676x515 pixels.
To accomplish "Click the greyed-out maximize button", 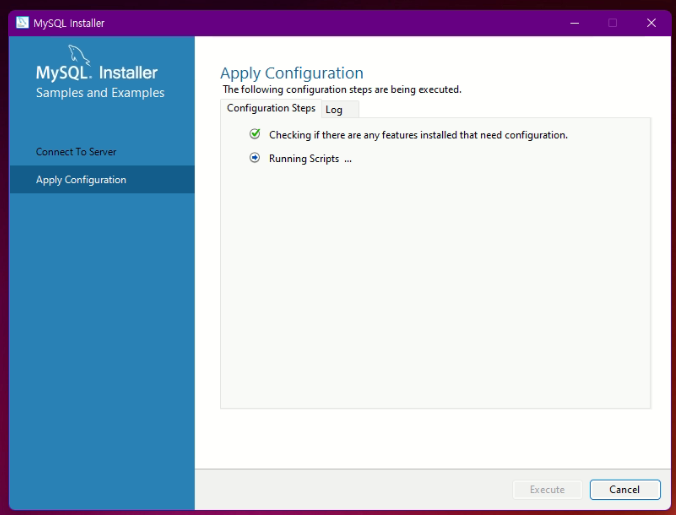I will click(x=612, y=23).
